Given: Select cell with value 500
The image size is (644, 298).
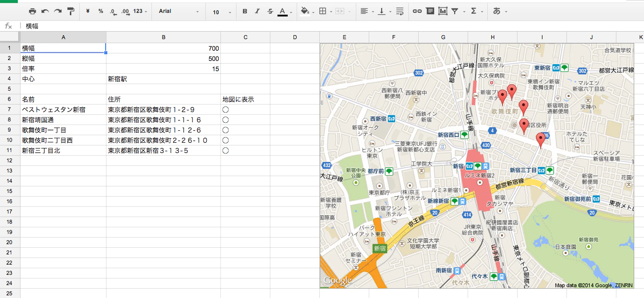Looking at the screenshot, I should coord(163,58).
